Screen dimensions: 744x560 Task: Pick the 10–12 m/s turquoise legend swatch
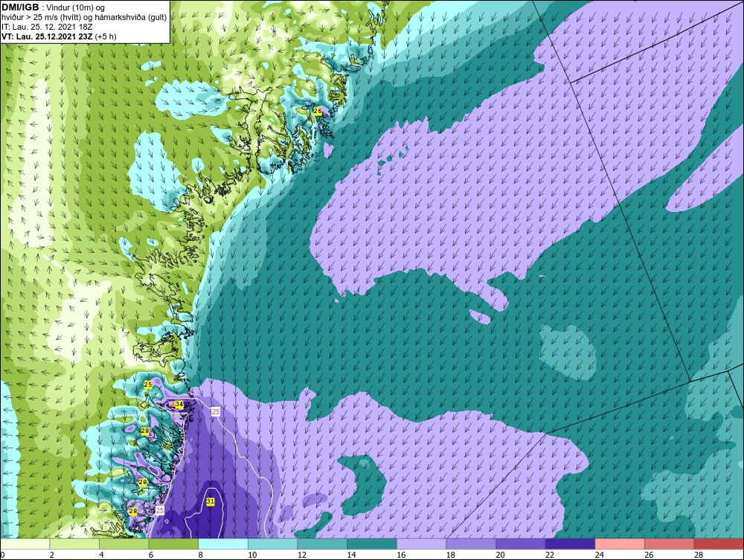coord(273,544)
